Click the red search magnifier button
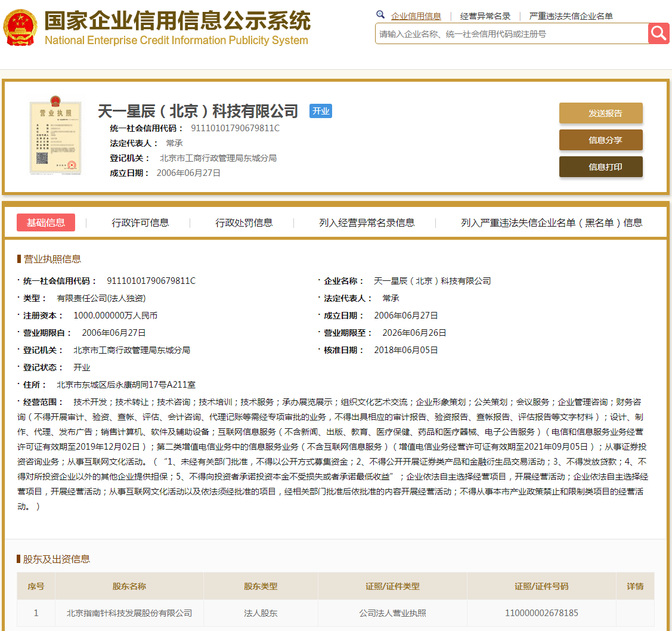Viewport: 672px width, 631px height. point(659,33)
